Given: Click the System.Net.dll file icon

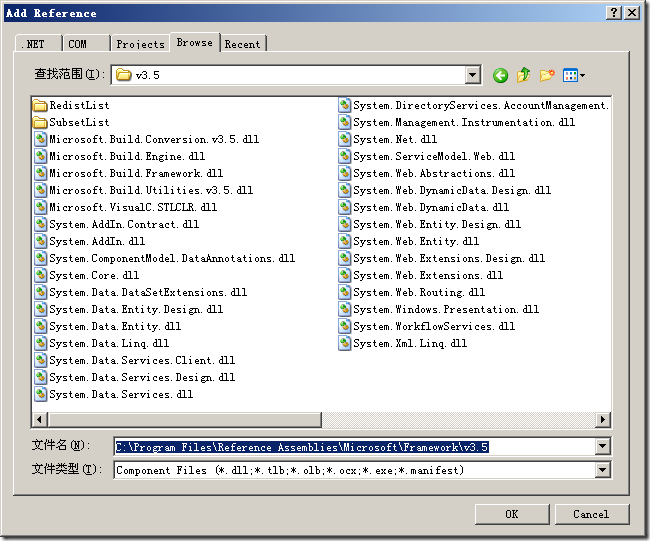Looking at the screenshot, I should point(344,139).
